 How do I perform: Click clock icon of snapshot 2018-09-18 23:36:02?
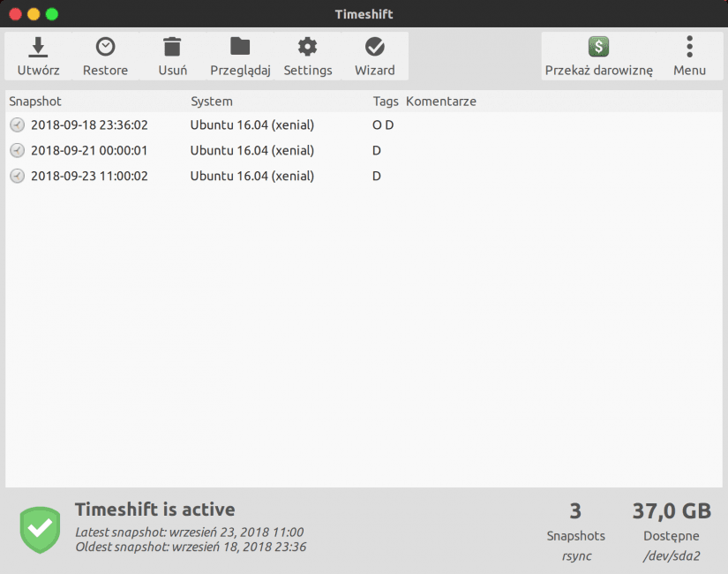(x=17, y=125)
